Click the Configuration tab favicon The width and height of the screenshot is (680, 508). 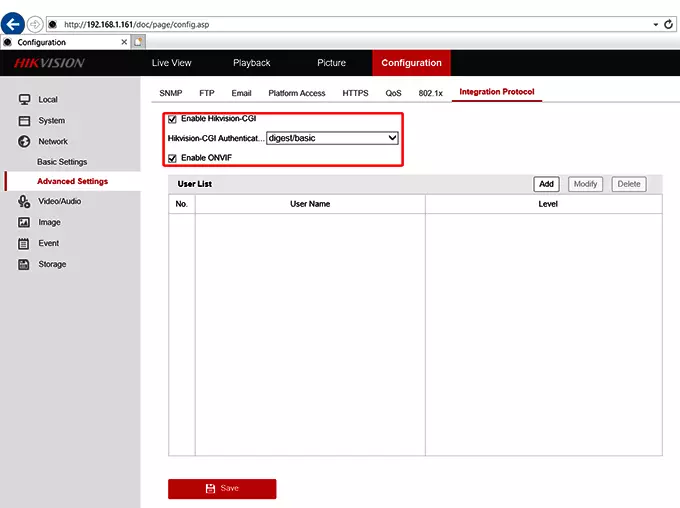[x=7, y=42]
